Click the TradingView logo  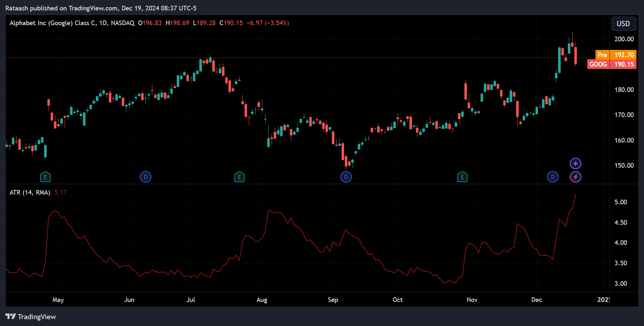tap(31, 317)
